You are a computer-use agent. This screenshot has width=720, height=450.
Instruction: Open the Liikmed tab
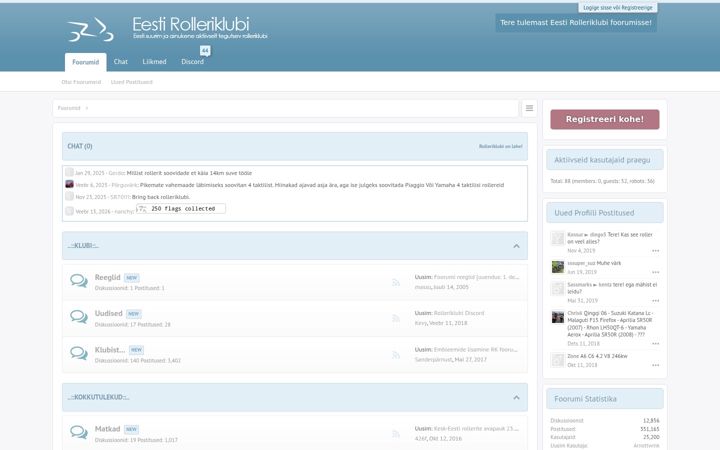click(x=154, y=62)
